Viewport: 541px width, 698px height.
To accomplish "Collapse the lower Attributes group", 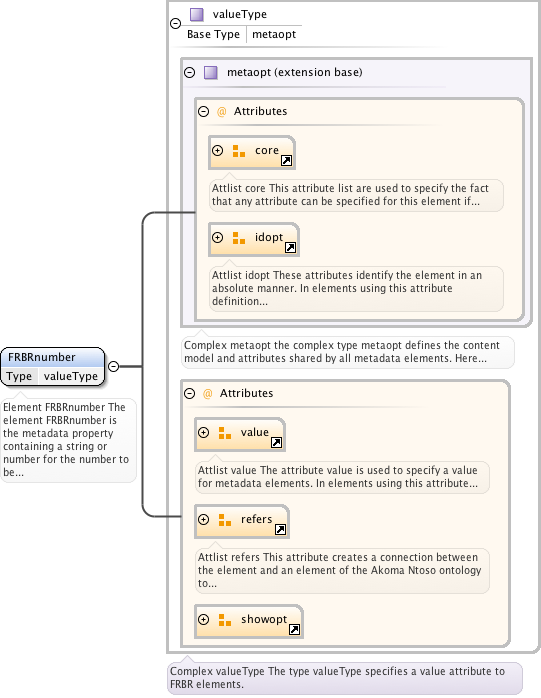I will tap(190, 393).
